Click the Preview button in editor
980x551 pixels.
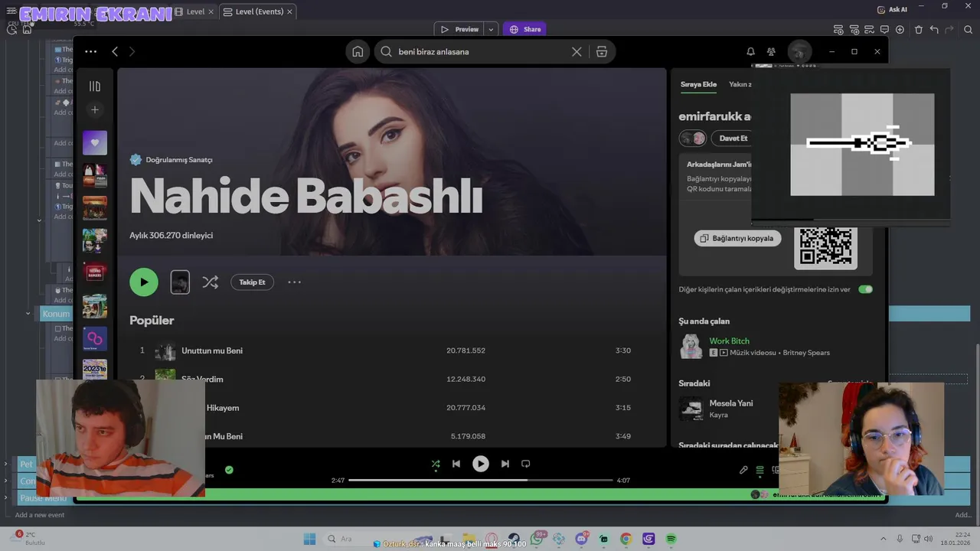[x=459, y=29]
